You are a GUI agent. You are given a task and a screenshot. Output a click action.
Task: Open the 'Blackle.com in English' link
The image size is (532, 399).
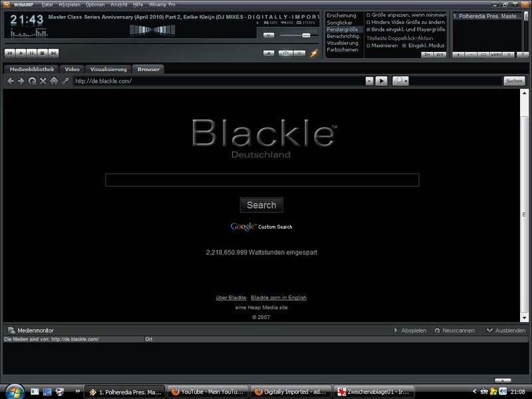(x=279, y=297)
